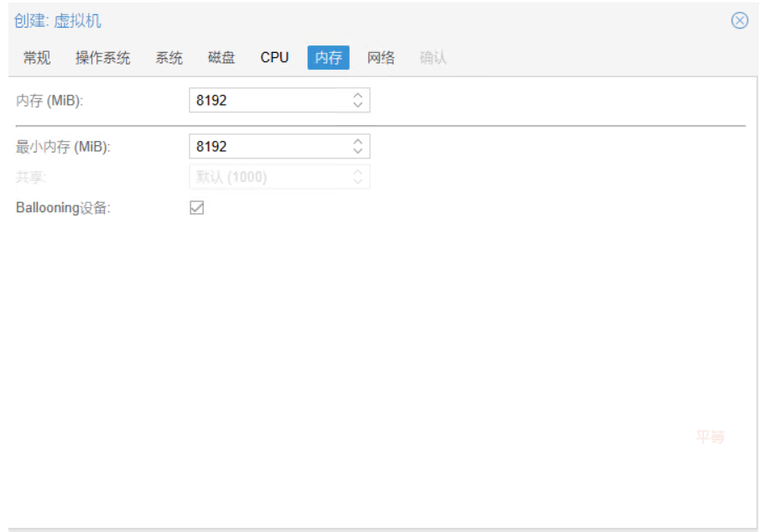Switch to the CPU tab

coord(274,58)
